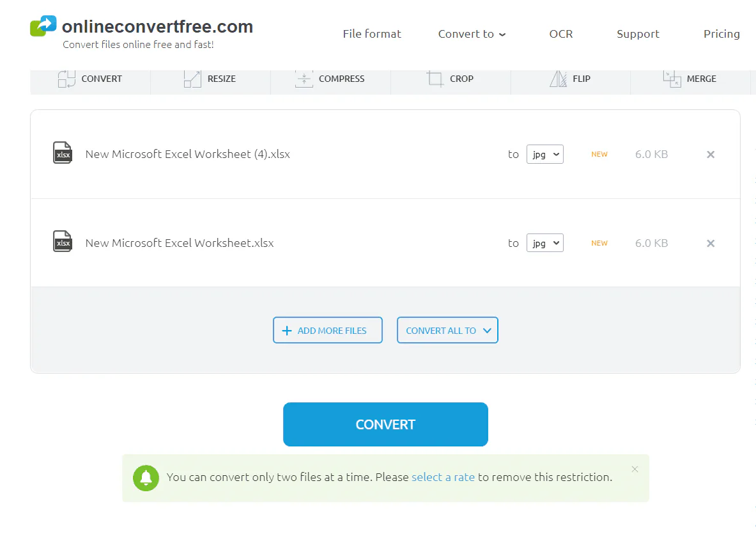Choose the Compress tool icon
756x536 pixels.
[x=304, y=79]
